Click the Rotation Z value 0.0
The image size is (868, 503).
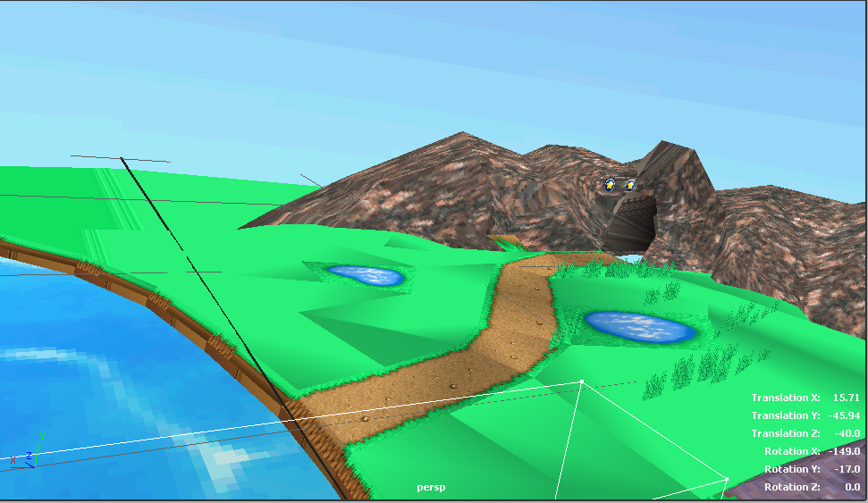pyautogui.click(x=850, y=487)
